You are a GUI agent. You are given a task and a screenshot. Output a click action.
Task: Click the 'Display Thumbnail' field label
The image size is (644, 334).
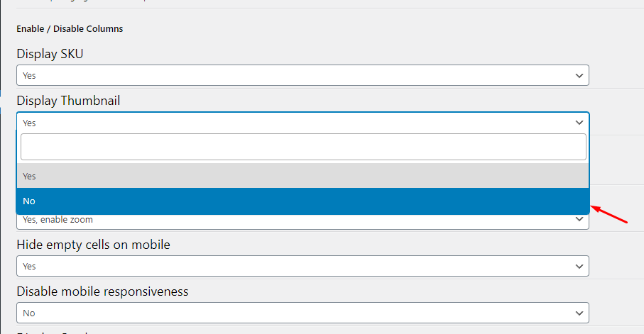coord(68,101)
